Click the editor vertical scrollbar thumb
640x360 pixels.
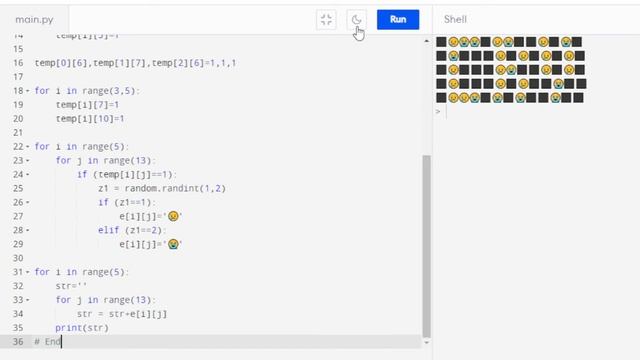tap(427, 246)
